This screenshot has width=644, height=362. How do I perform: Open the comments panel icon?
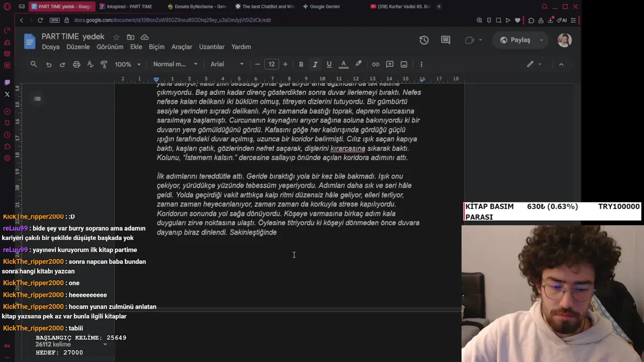[446, 40]
